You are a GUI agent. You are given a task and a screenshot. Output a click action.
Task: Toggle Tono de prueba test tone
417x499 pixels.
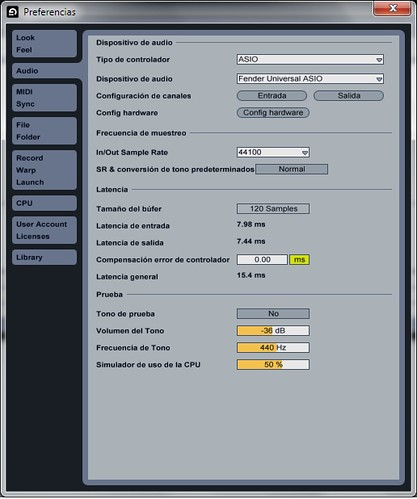273,314
